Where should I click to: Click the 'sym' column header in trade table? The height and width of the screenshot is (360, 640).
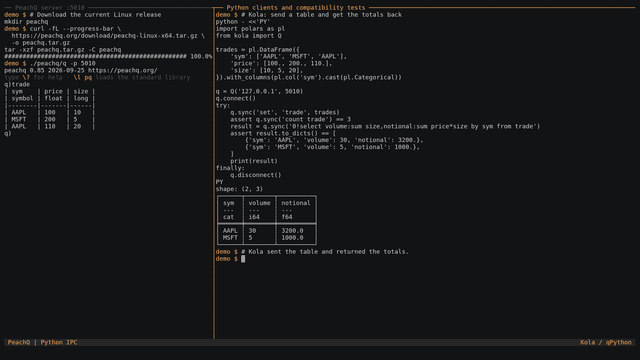[x=17, y=91]
